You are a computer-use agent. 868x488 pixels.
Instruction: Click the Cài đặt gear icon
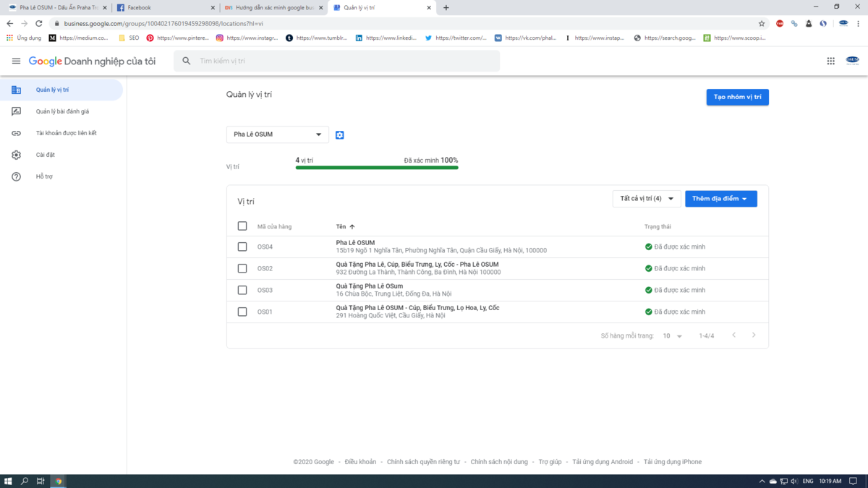click(16, 155)
